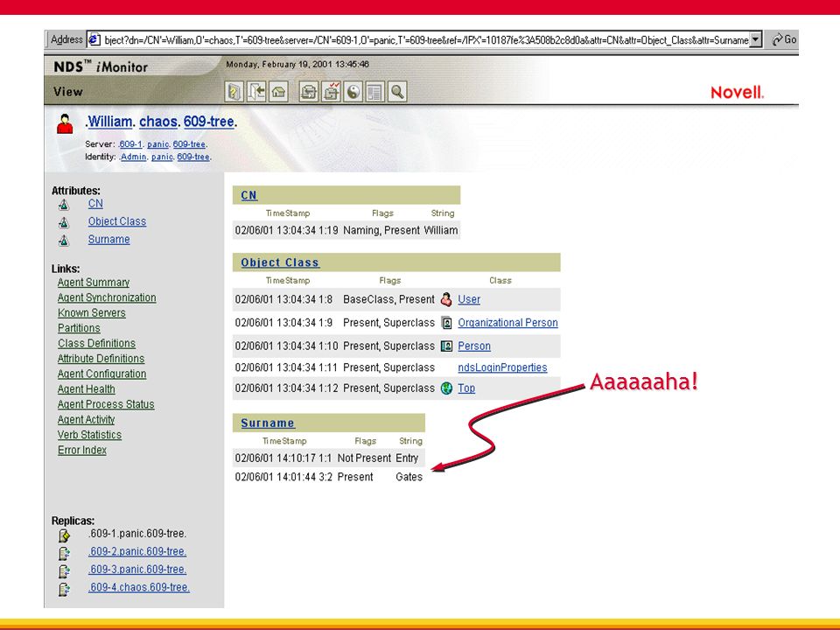The height and width of the screenshot is (630, 840).
Task: Click the Top class globe icon
Action: tap(446, 388)
